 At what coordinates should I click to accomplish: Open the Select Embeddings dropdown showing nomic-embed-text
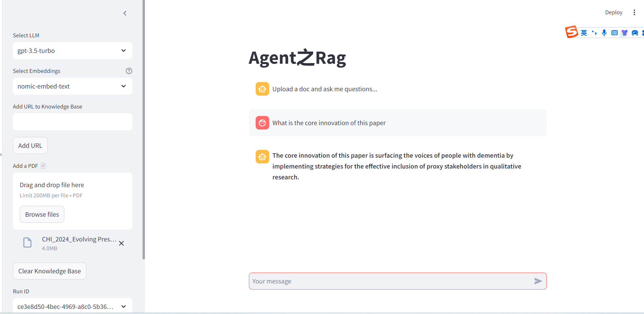point(72,86)
